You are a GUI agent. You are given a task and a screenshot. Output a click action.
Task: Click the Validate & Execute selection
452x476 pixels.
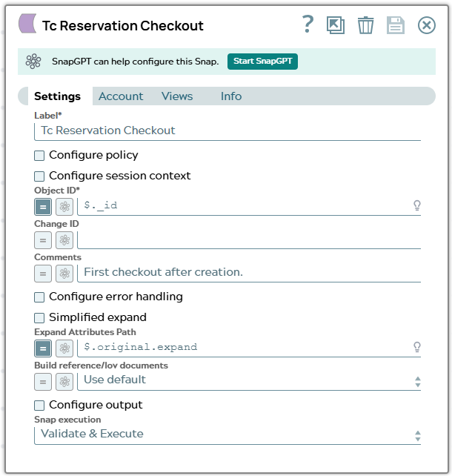pos(227,435)
